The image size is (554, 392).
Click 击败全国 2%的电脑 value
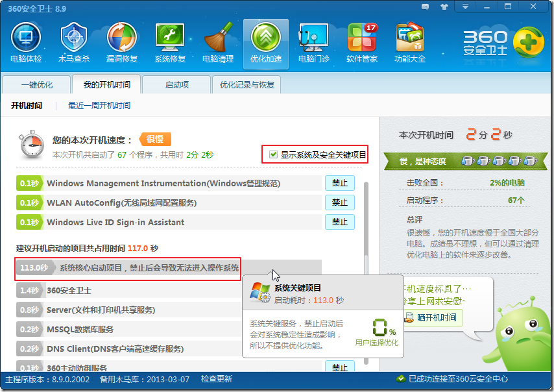[x=507, y=183]
